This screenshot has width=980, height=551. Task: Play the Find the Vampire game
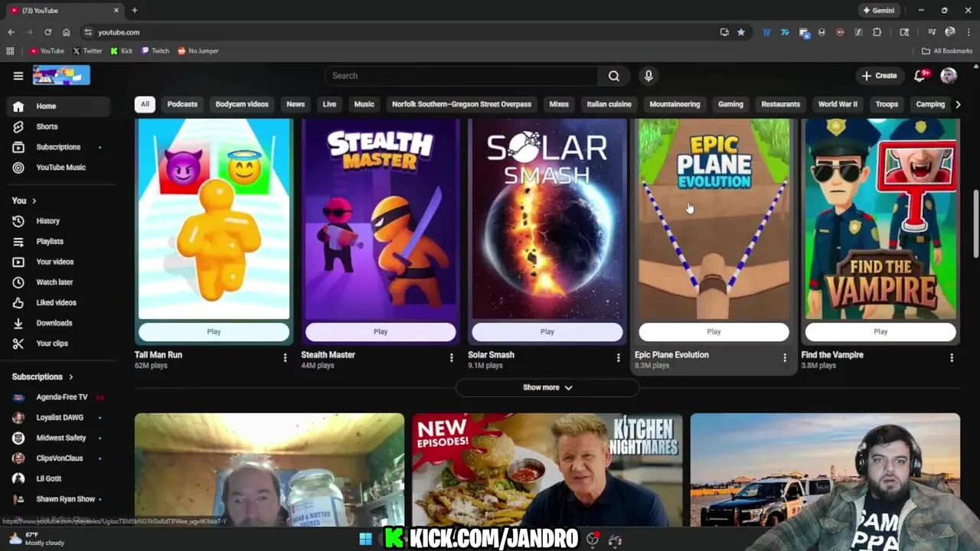point(880,331)
